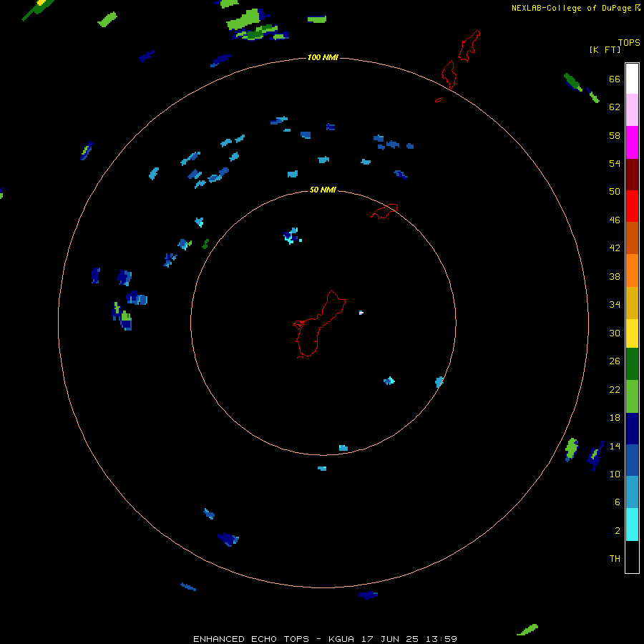Click the legend value '62'
Image resolution: width=644 pixels, height=644 pixels.
tap(615, 107)
